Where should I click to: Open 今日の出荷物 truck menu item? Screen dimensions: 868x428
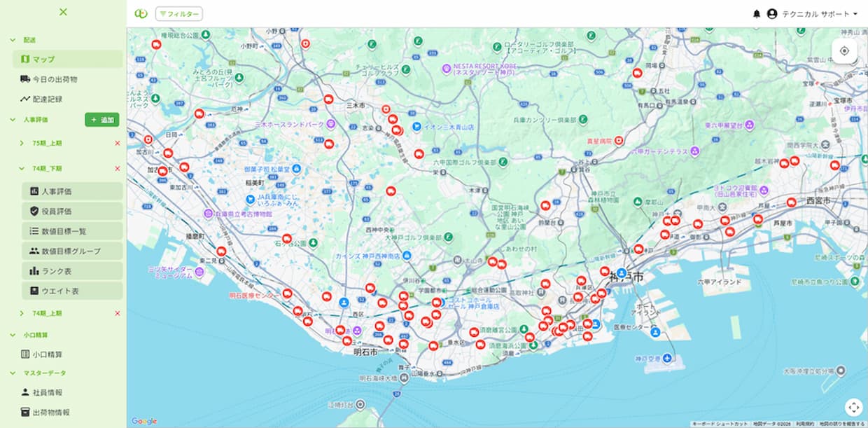click(55, 79)
